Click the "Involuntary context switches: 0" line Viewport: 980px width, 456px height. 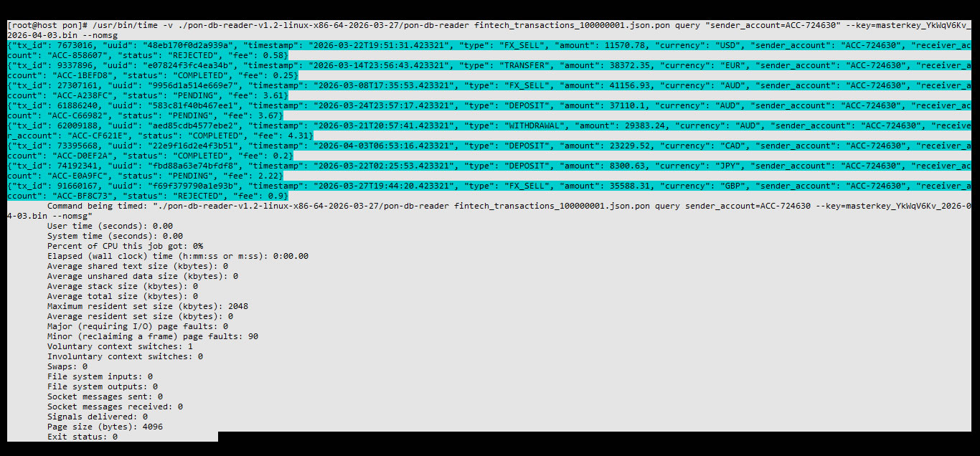(x=125, y=356)
